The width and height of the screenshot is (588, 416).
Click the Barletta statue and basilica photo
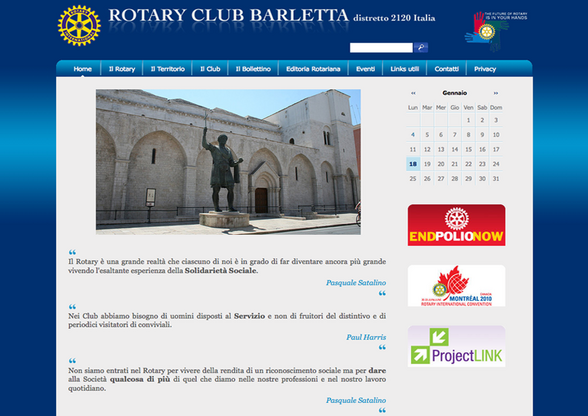pyautogui.click(x=228, y=162)
